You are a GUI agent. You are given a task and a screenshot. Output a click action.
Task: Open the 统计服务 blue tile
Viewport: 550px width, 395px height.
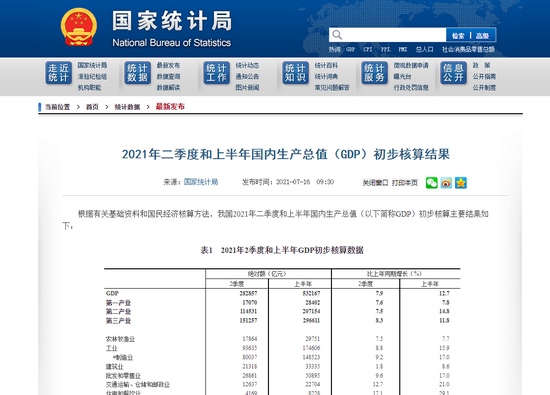[374, 73]
